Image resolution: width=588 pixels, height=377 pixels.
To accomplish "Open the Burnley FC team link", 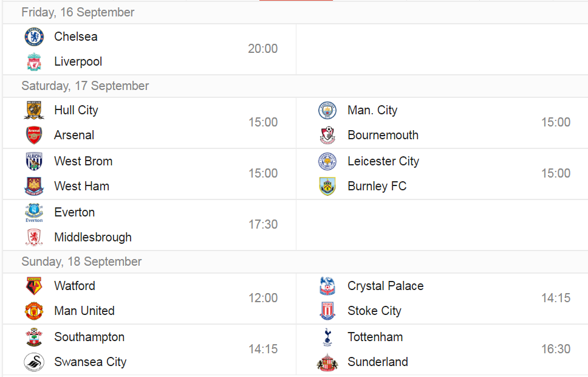I will pyautogui.click(x=377, y=186).
